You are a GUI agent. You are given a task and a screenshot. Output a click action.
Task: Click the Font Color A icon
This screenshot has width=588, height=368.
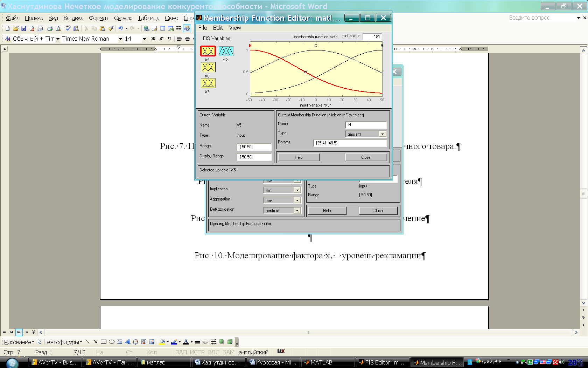tap(186, 342)
